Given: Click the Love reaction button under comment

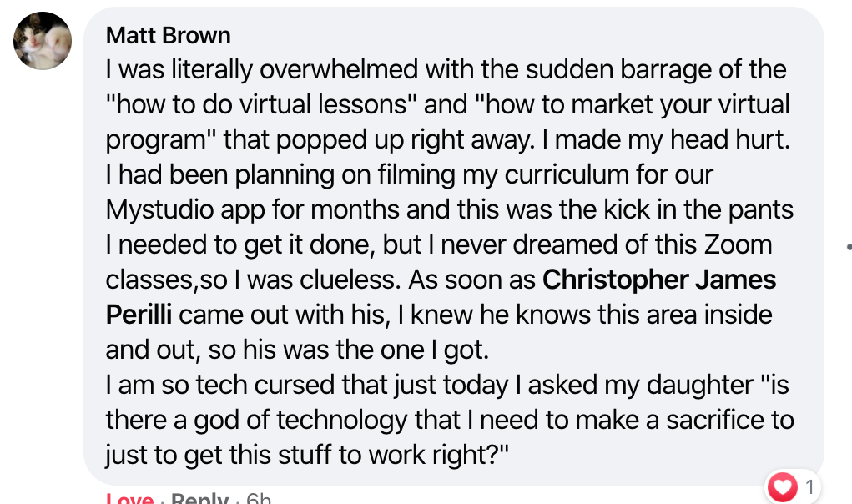Looking at the screenshot, I should (129, 497).
